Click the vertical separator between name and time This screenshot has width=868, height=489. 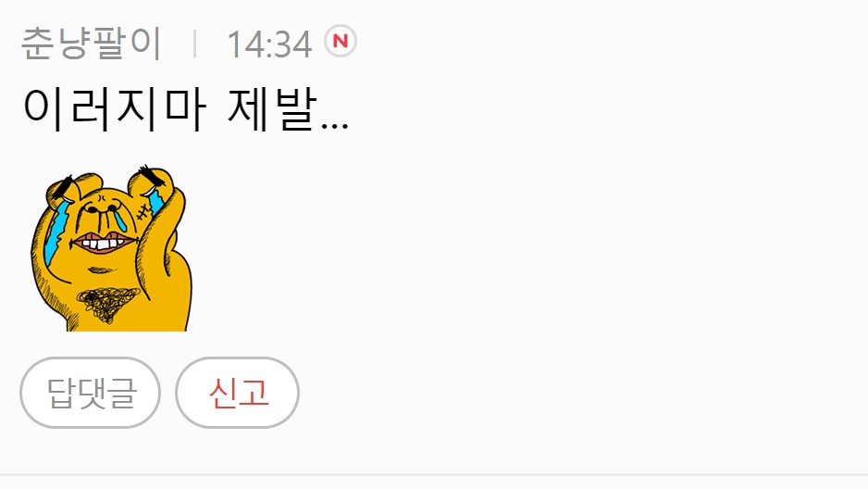pyautogui.click(x=194, y=44)
